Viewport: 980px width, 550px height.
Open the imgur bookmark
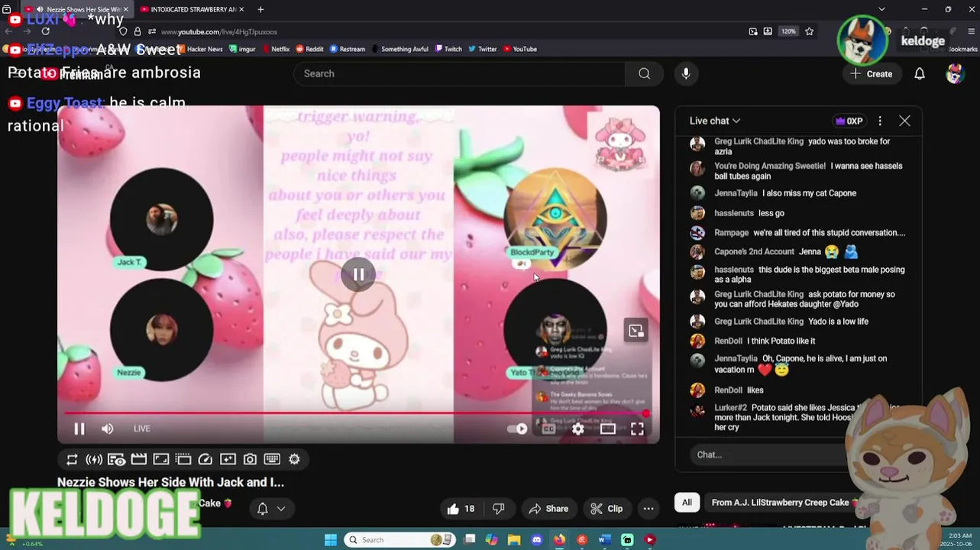[242, 49]
